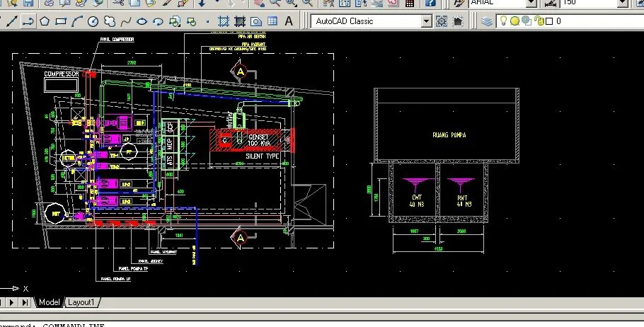The height and width of the screenshot is (327, 644).
Task: Toggle layer 0 on/off lightbulb
Action: coord(502,21)
